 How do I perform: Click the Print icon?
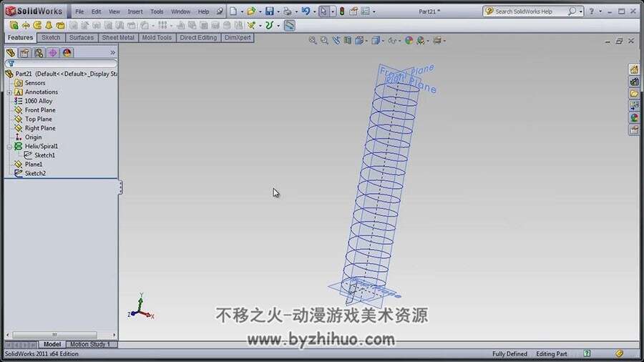(288, 11)
